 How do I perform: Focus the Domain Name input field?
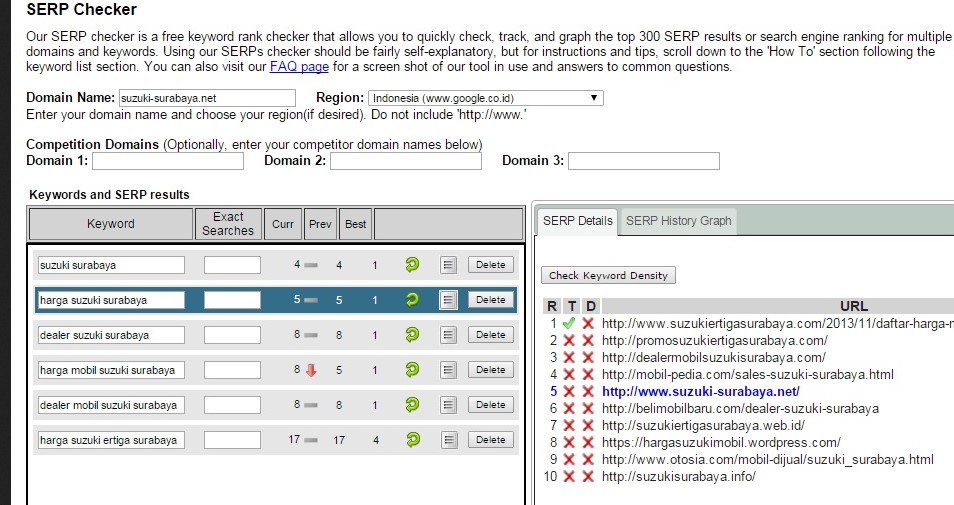pos(207,98)
